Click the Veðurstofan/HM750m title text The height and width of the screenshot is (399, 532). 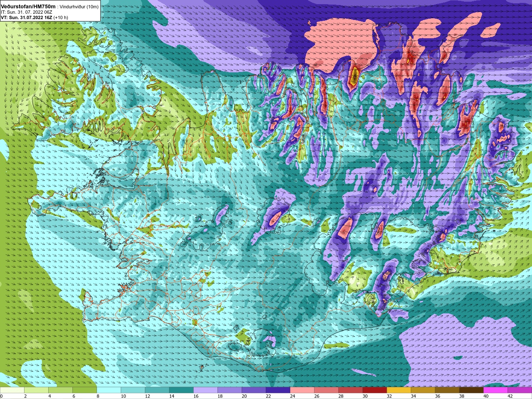[x=28, y=6]
